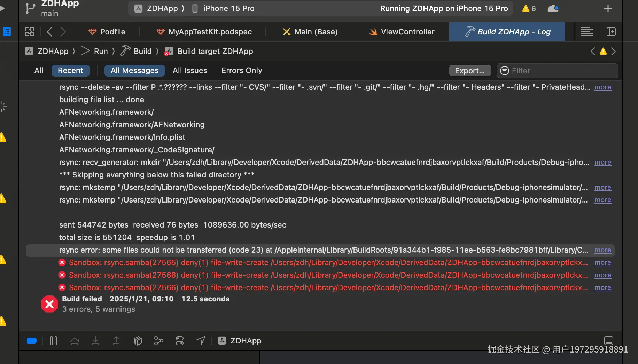
Task: Jump to previous issue arrow
Action: pos(593,52)
